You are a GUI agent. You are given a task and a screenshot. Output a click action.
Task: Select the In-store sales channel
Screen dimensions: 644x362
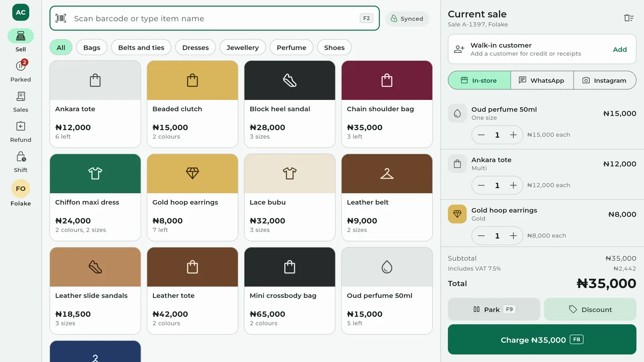click(x=479, y=80)
